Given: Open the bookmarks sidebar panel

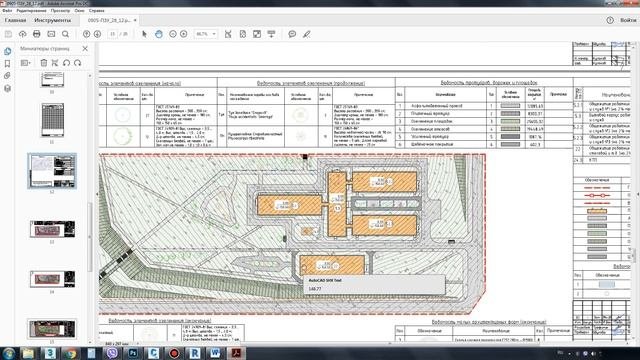Looking at the screenshot, I should pyautogui.click(x=7, y=64).
